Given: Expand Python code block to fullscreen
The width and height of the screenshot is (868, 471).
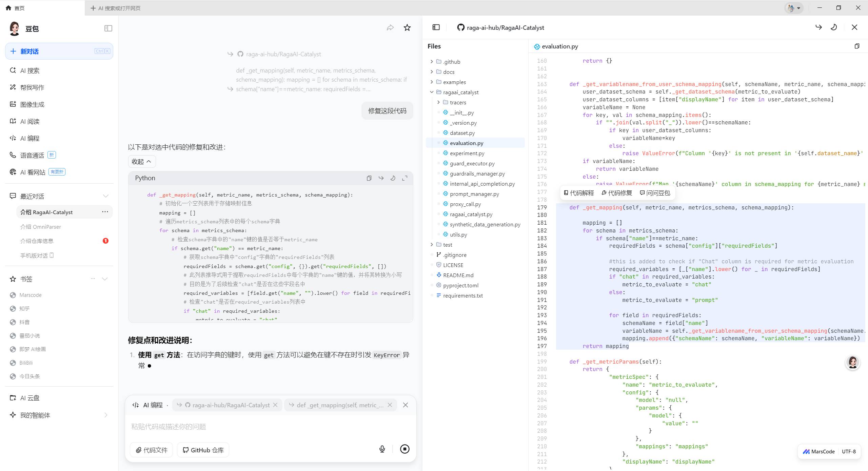Looking at the screenshot, I should click(405, 178).
